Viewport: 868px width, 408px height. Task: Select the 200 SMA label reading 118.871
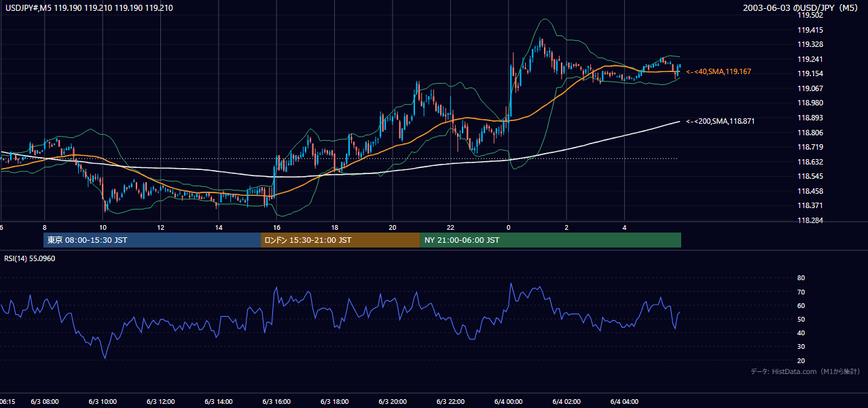pyautogui.click(x=721, y=121)
